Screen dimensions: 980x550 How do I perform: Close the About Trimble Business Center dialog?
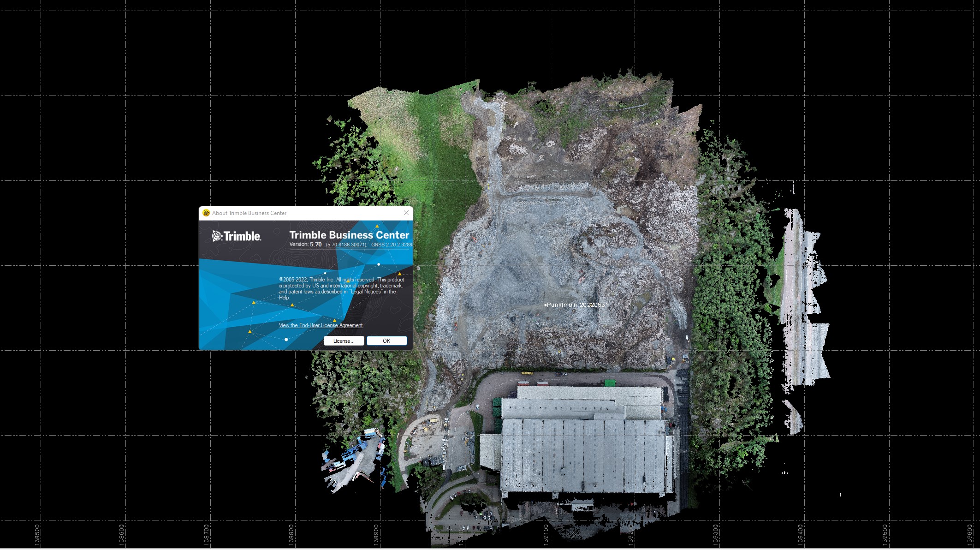(406, 213)
